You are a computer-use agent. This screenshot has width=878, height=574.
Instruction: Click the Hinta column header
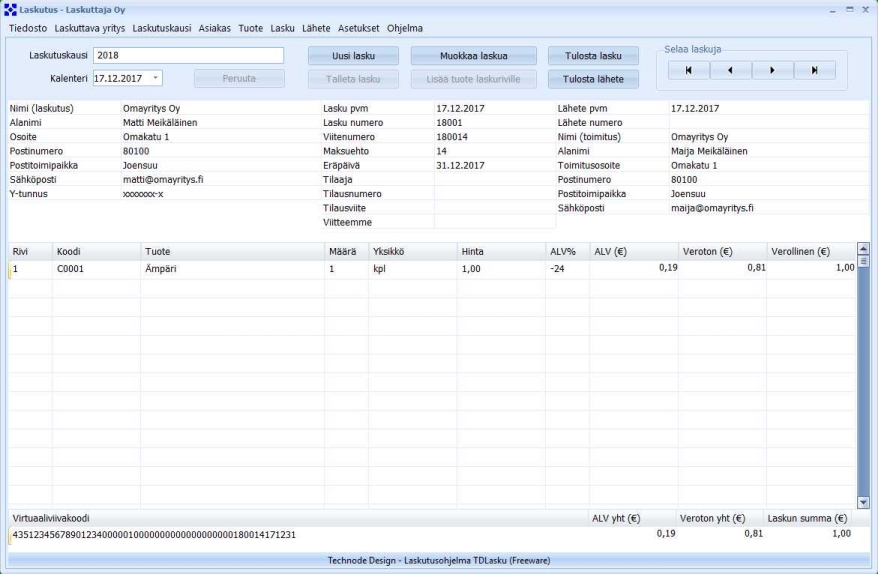(501, 251)
